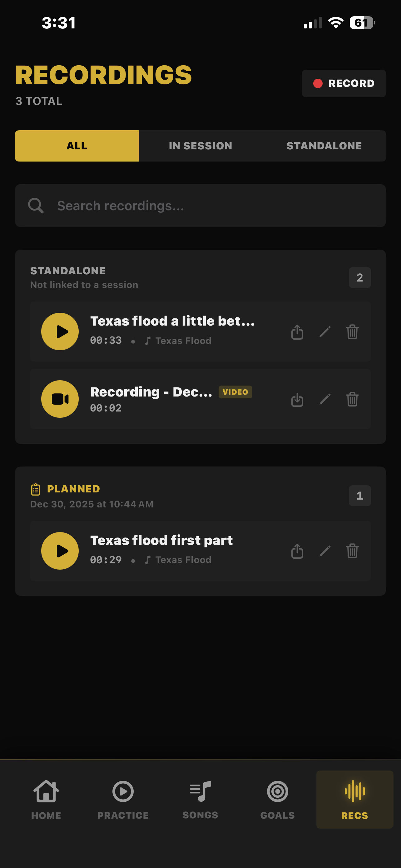Share the 'Texas flood first part' recording
Viewport: 401px width, 868px height.
tap(297, 551)
